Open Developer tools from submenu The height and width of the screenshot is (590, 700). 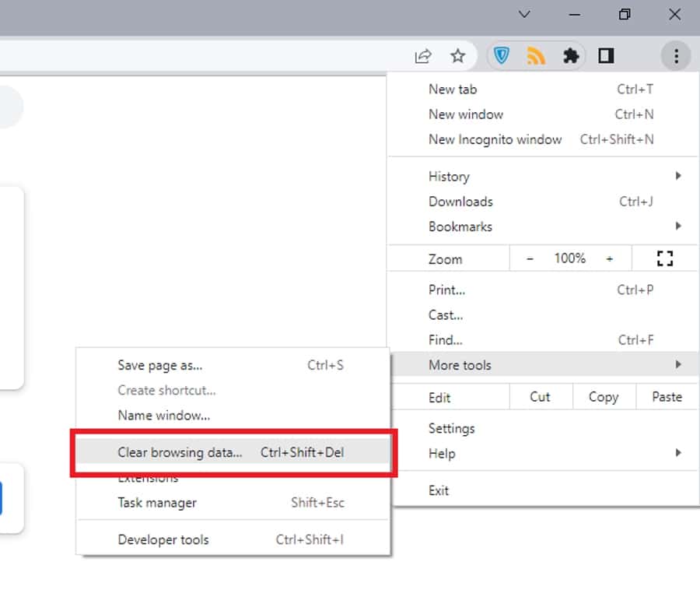(163, 539)
